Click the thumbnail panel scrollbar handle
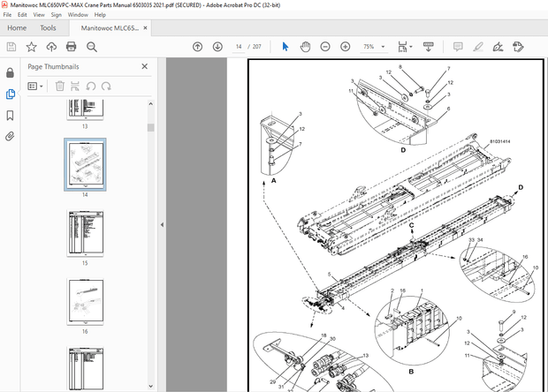 click(150, 127)
